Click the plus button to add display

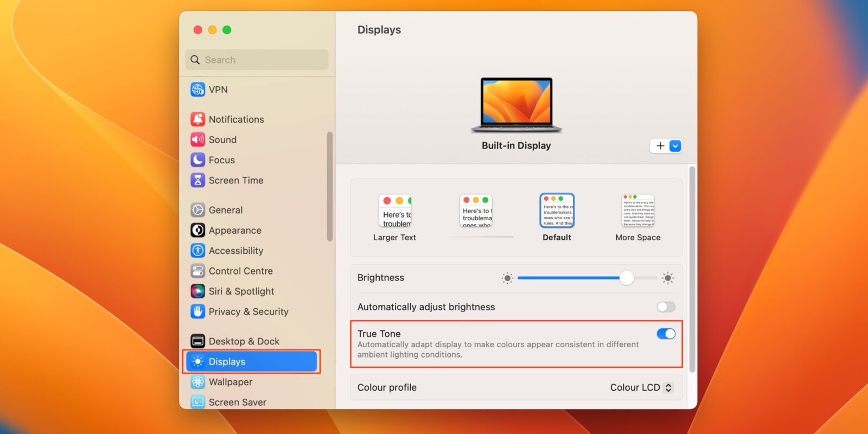660,146
